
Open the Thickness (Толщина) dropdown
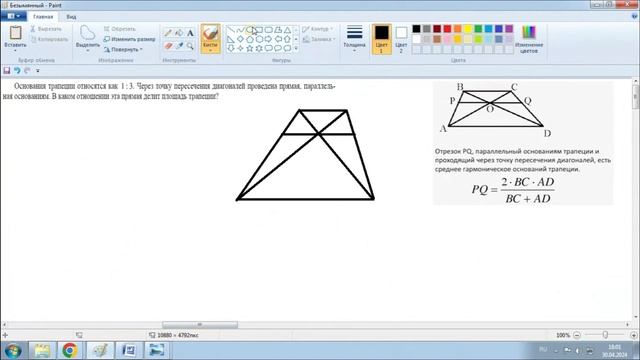[354, 39]
